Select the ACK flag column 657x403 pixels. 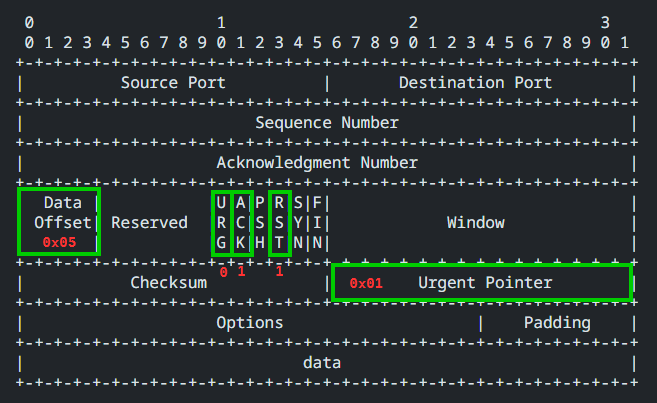tap(240, 222)
